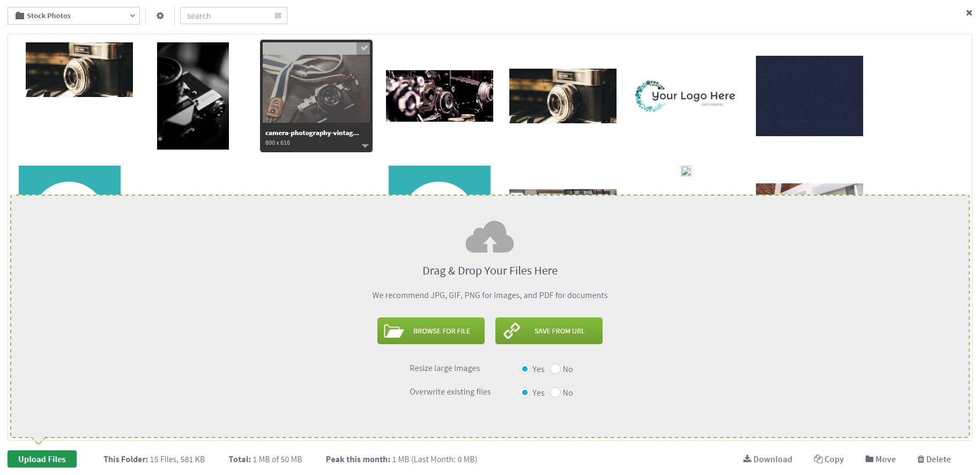The image size is (980, 475).
Task: Expand options arrow on camera-photography-vintag tile
Action: click(x=365, y=146)
